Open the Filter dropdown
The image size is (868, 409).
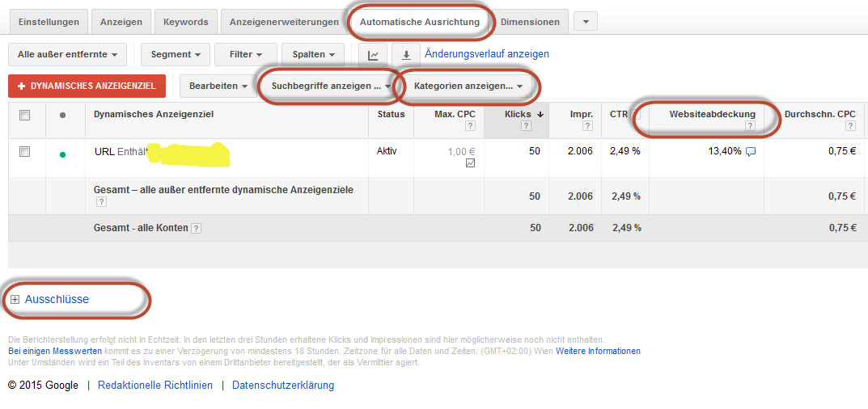point(246,55)
